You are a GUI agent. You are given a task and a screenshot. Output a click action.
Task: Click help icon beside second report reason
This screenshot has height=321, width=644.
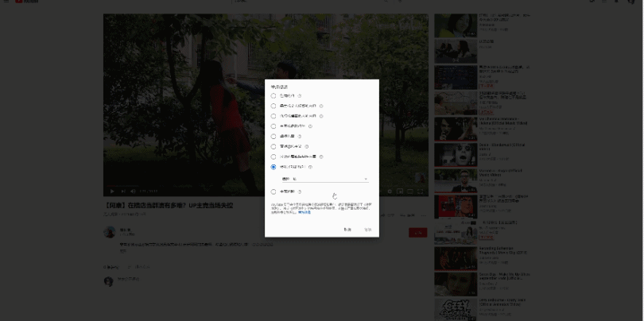click(x=321, y=106)
